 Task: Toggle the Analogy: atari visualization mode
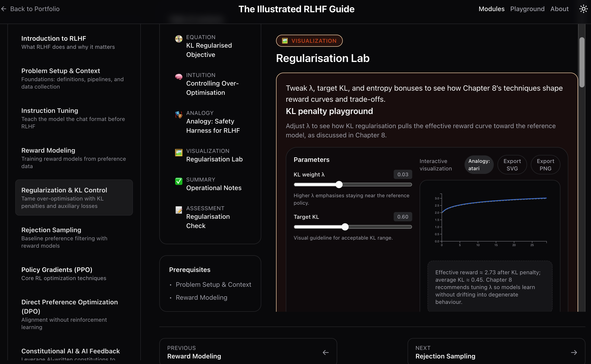click(479, 165)
